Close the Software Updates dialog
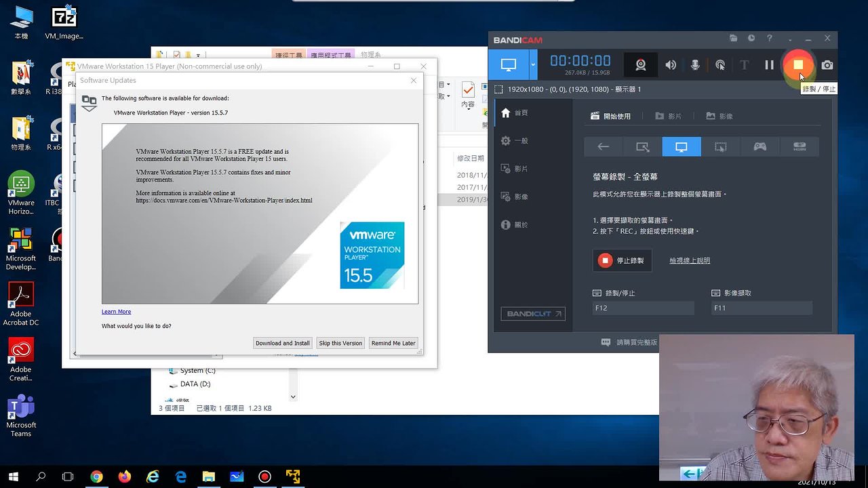 [x=414, y=81]
